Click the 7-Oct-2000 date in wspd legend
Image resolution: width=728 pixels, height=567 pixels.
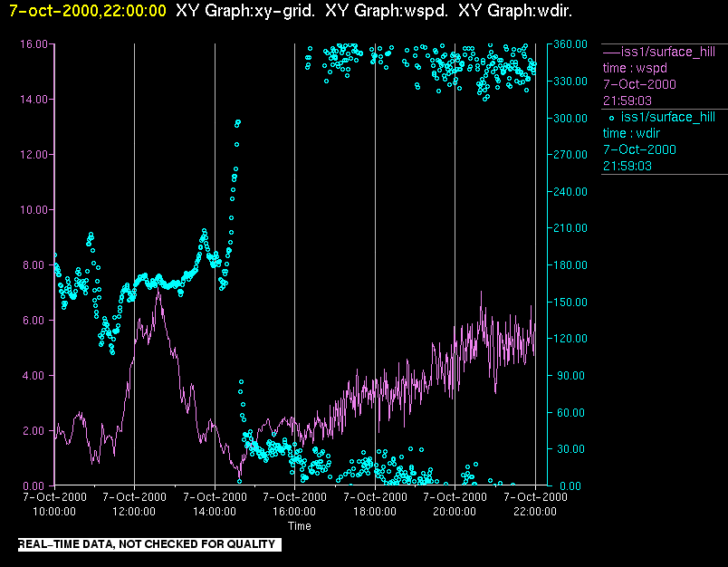[639, 84]
